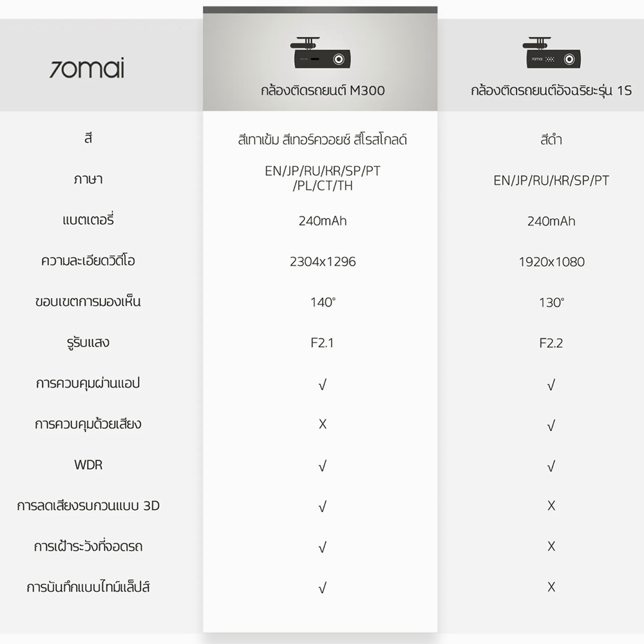Click 1S 3D noise reduction X mark

551,506
